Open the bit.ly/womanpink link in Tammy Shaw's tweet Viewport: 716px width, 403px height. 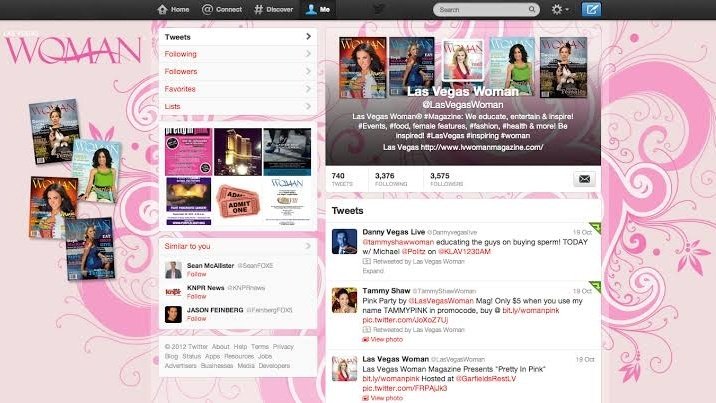(x=531, y=310)
